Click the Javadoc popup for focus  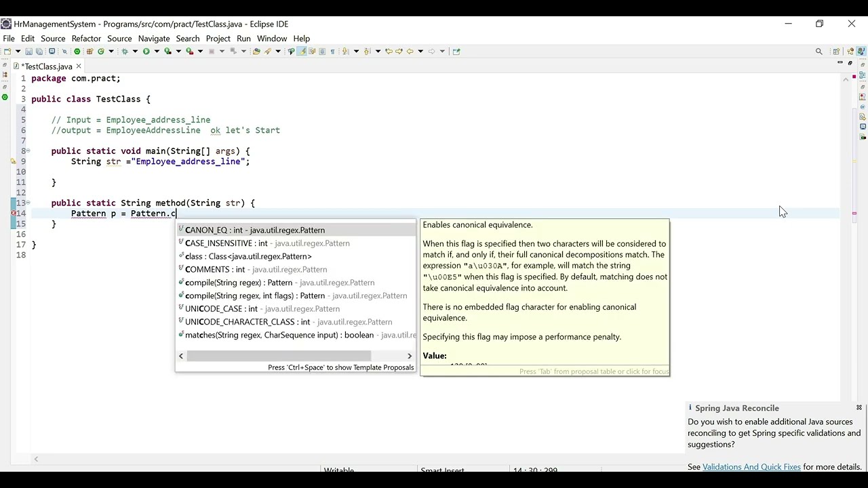[545, 297]
